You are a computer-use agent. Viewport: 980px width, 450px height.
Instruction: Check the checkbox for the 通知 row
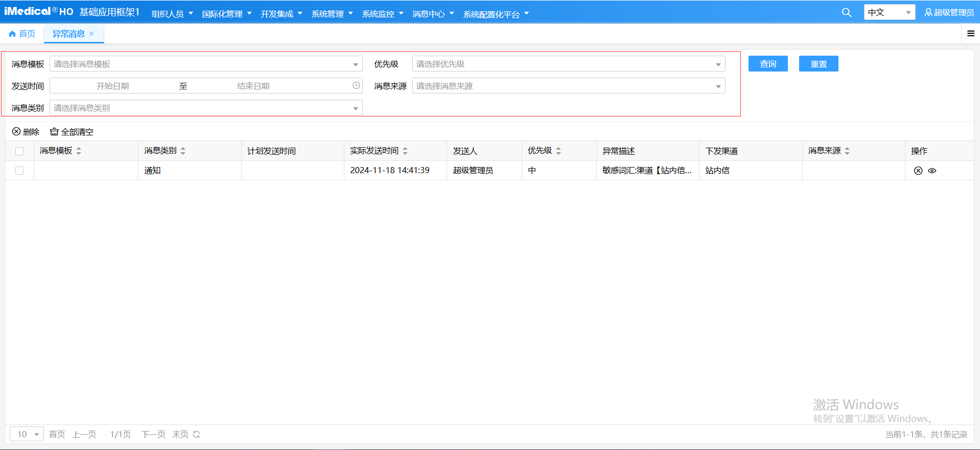(x=19, y=171)
